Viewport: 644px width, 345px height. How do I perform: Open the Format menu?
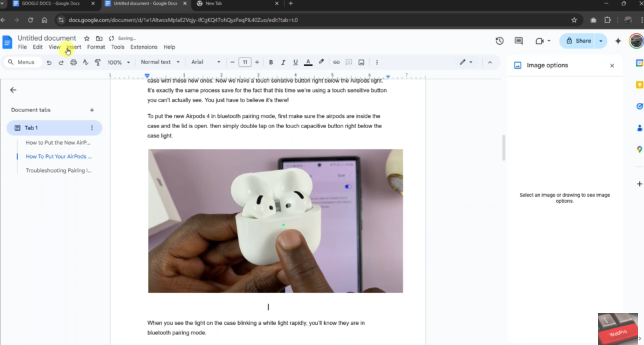[96, 47]
